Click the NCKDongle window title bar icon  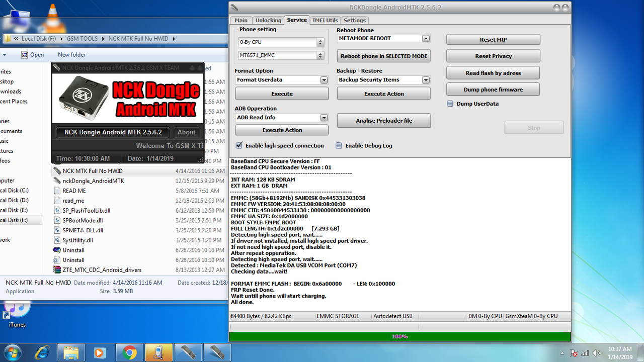coord(234,8)
